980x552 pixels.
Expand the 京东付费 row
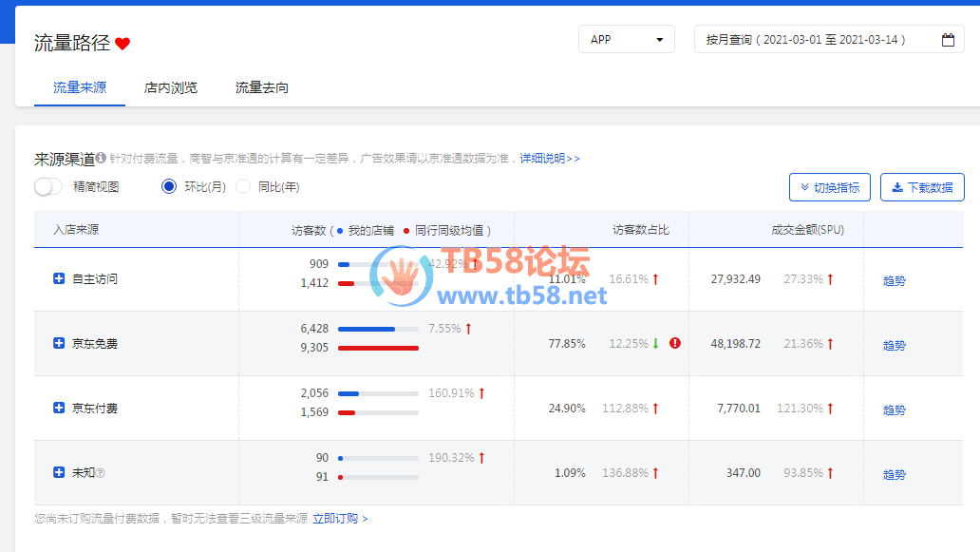(59, 408)
